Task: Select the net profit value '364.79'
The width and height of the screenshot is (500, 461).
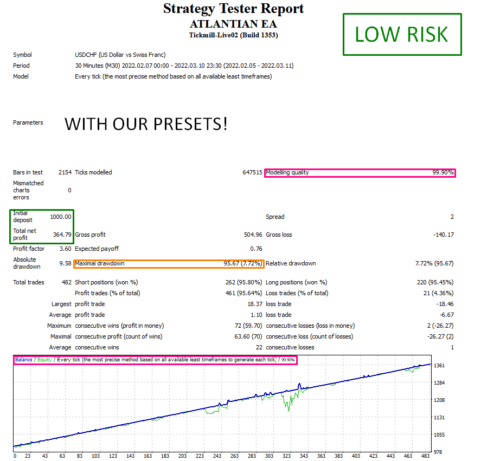Action: coord(62,235)
